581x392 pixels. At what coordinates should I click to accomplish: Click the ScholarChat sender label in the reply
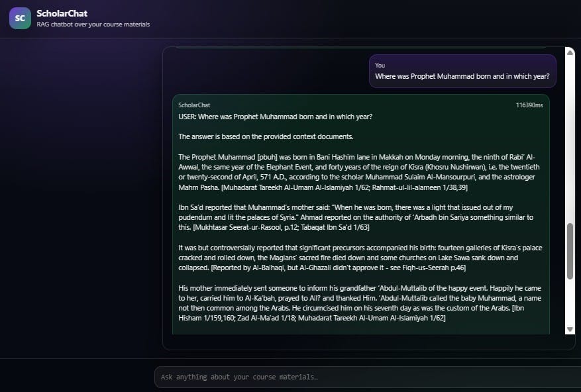point(194,105)
